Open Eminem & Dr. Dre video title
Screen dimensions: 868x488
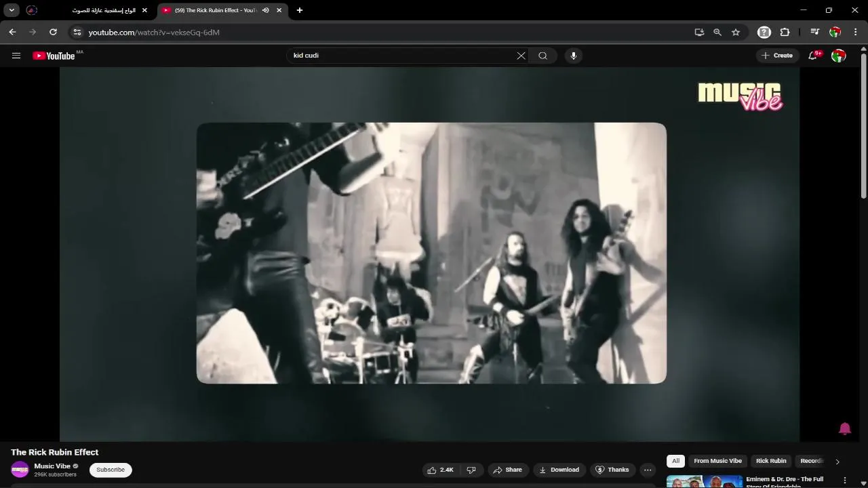click(785, 482)
